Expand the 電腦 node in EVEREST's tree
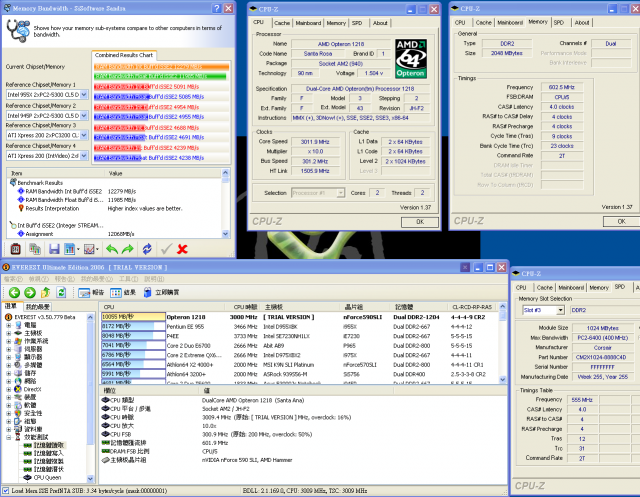This screenshot has height=497, width=640. [9, 325]
